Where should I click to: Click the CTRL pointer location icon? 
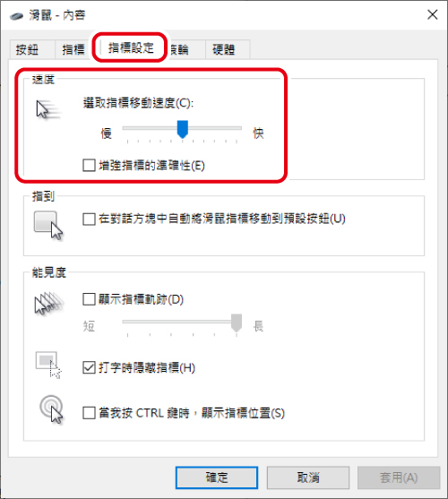[52, 409]
